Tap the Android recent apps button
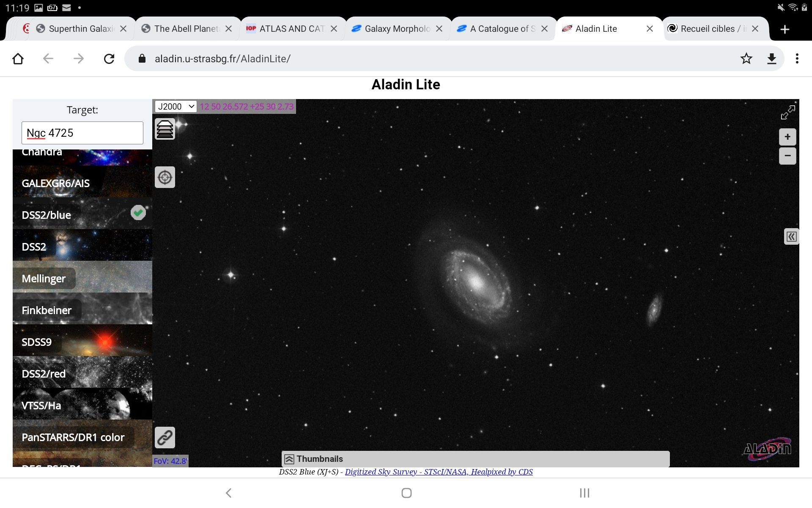This screenshot has width=812, height=508. (x=584, y=493)
